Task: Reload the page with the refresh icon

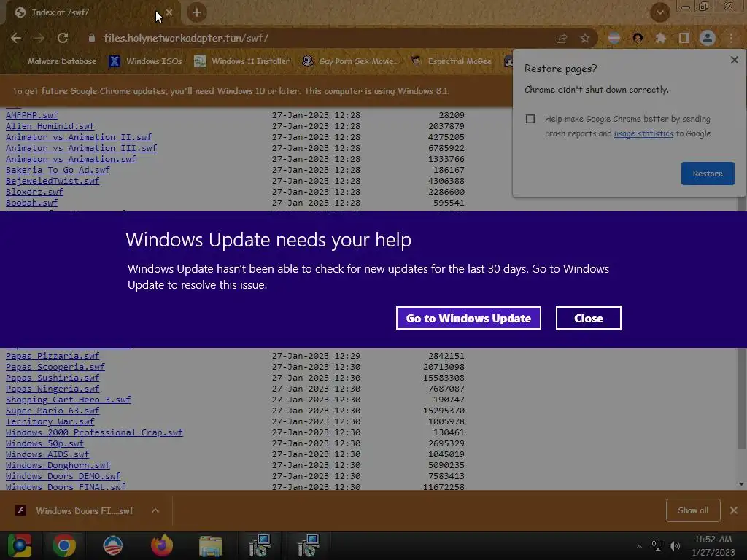Action: (x=63, y=38)
